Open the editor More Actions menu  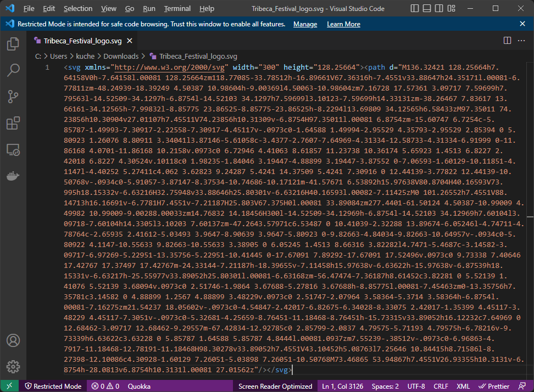[521, 41]
